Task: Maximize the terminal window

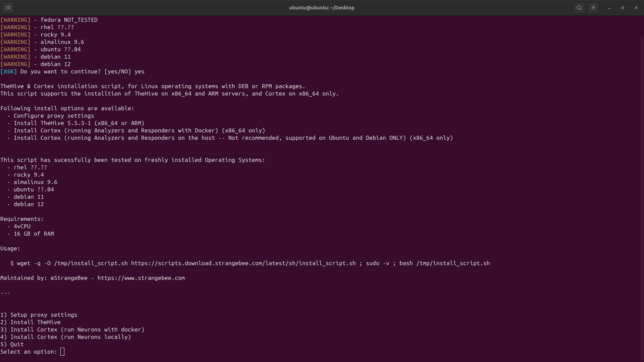Action: click(x=623, y=8)
